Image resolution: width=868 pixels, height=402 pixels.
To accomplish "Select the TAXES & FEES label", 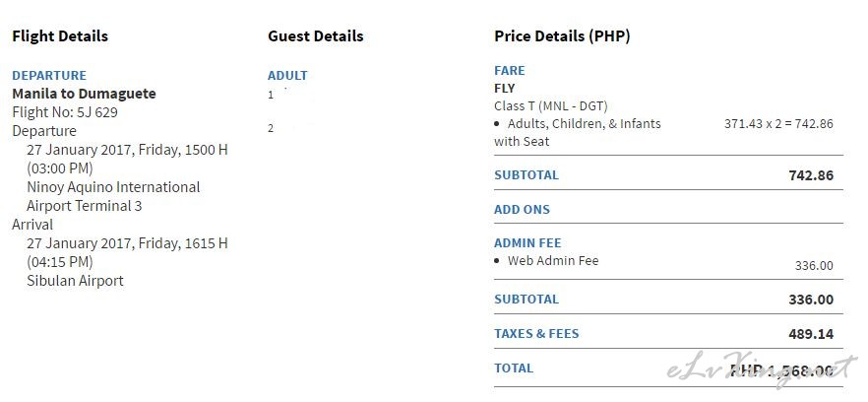I will pyautogui.click(x=536, y=334).
